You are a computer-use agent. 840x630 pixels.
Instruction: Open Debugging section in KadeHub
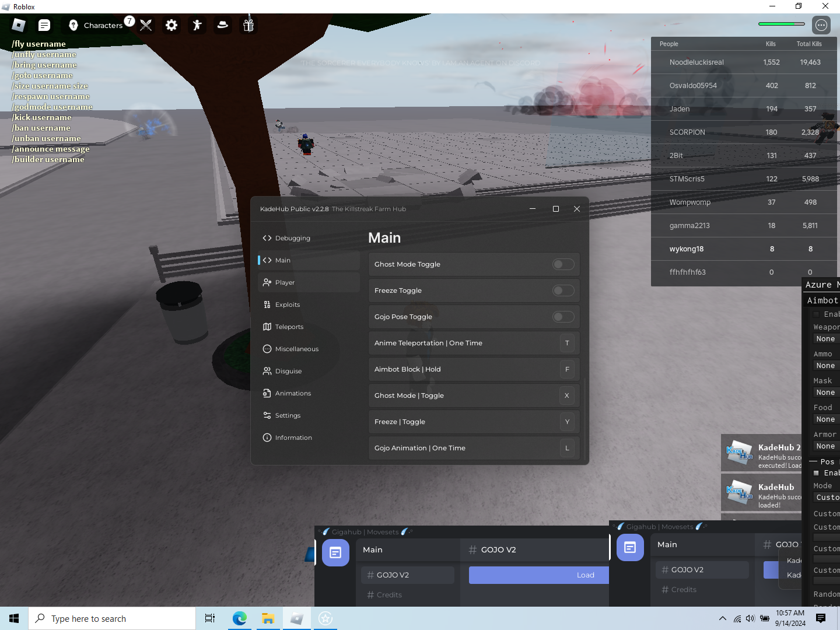point(309,238)
